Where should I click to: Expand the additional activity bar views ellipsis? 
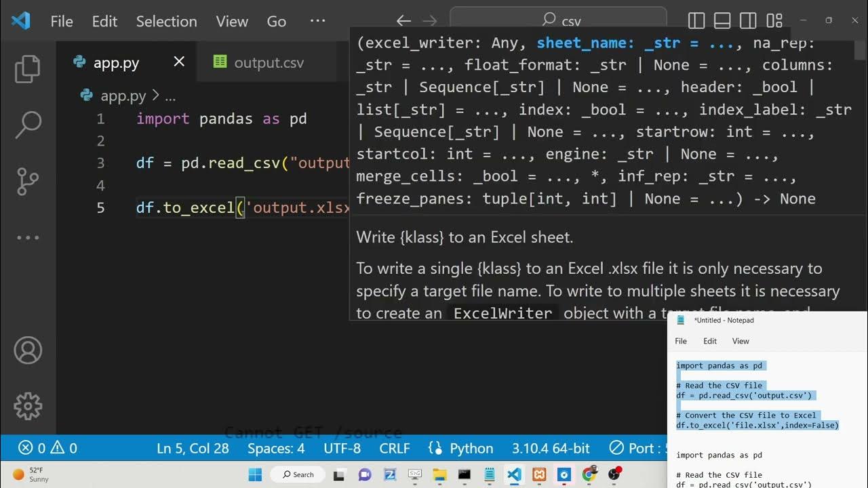coord(28,237)
